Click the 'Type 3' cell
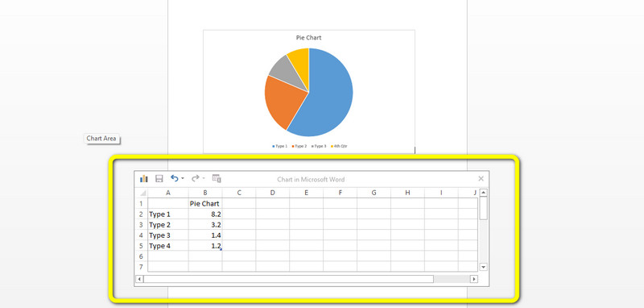 pos(168,235)
